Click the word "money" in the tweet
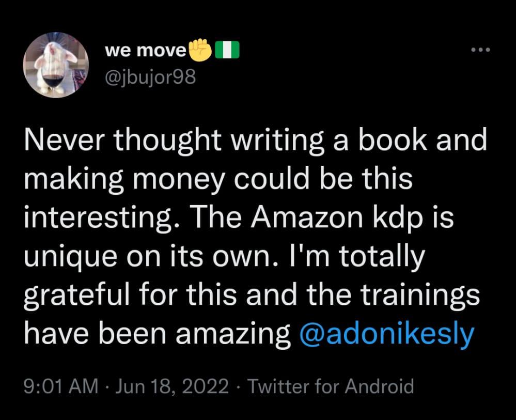 coord(185,180)
